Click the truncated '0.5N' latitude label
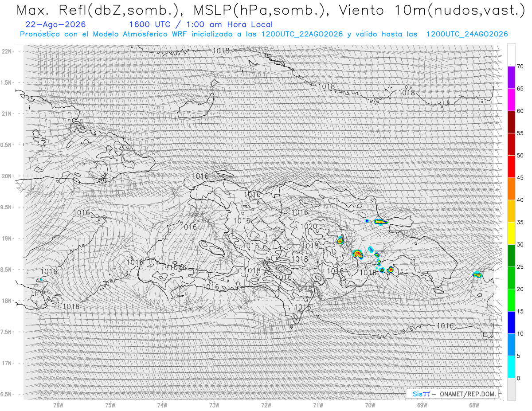Screen dimensions: 532x411 point(7,145)
